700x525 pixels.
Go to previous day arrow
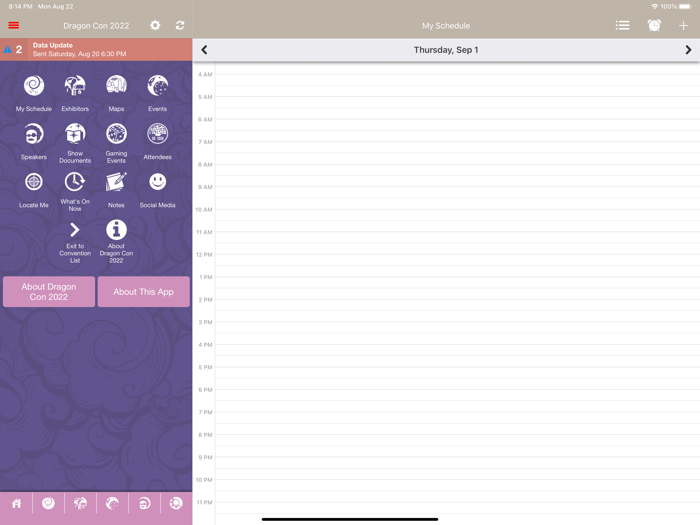tap(204, 50)
